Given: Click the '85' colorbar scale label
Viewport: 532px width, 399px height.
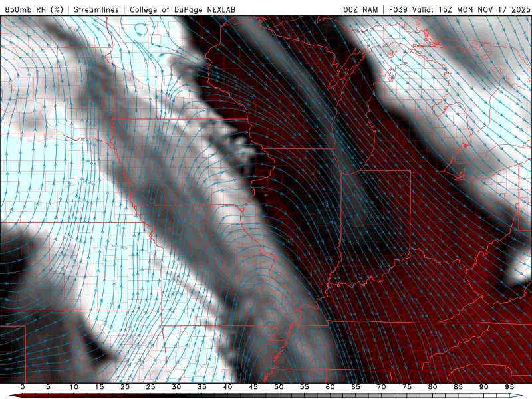Looking at the screenshot, I should [x=458, y=387].
